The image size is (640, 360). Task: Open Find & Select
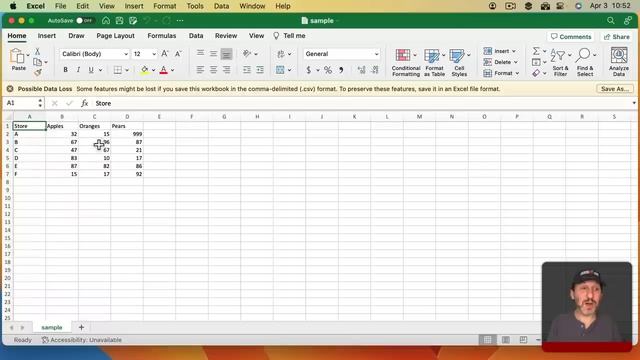585,62
